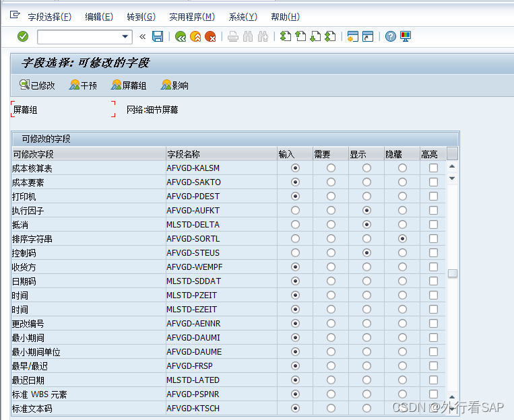514x420 pixels.
Task: Click the green checkmark Enter icon
Action: pyautogui.click(x=23, y=36)
